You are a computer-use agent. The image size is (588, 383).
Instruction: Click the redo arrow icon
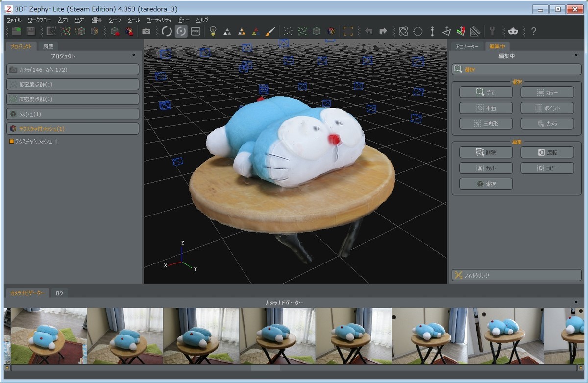click(383, 31)
